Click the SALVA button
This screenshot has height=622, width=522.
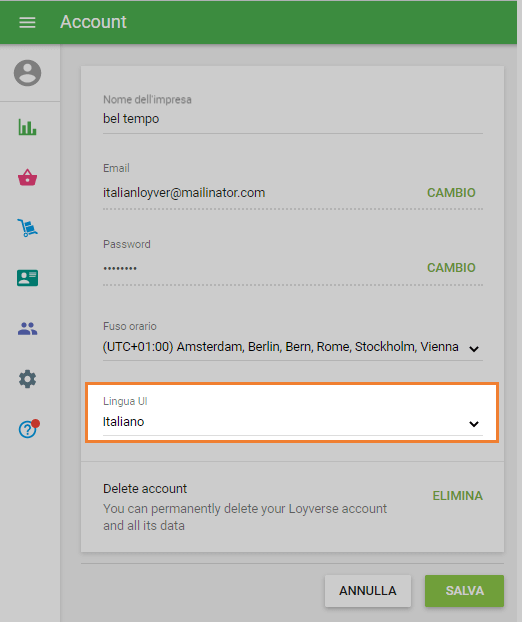coord(464,591)
